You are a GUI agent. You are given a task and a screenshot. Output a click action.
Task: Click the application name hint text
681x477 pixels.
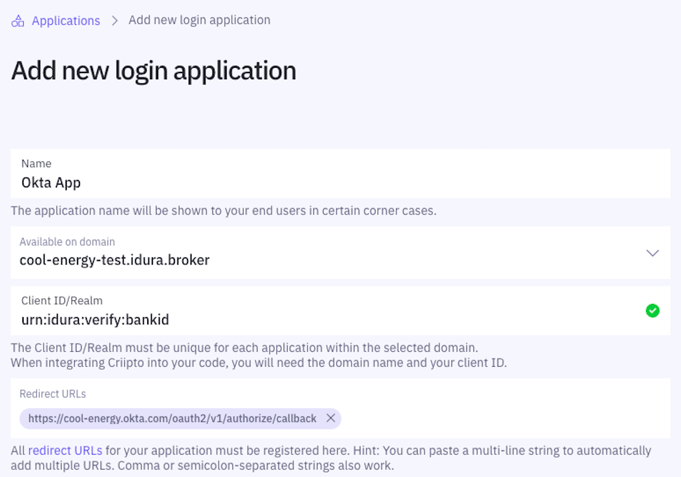point(224,211)
